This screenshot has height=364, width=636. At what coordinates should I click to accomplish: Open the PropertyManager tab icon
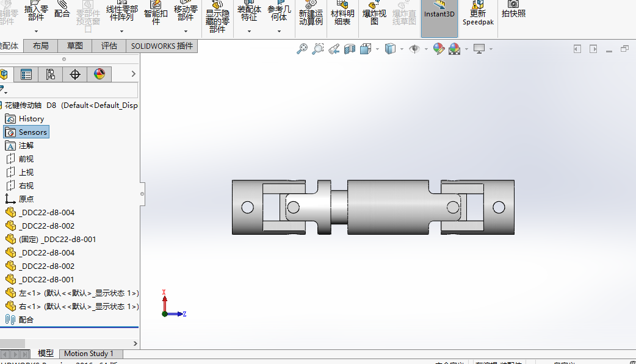coord(26,74)
